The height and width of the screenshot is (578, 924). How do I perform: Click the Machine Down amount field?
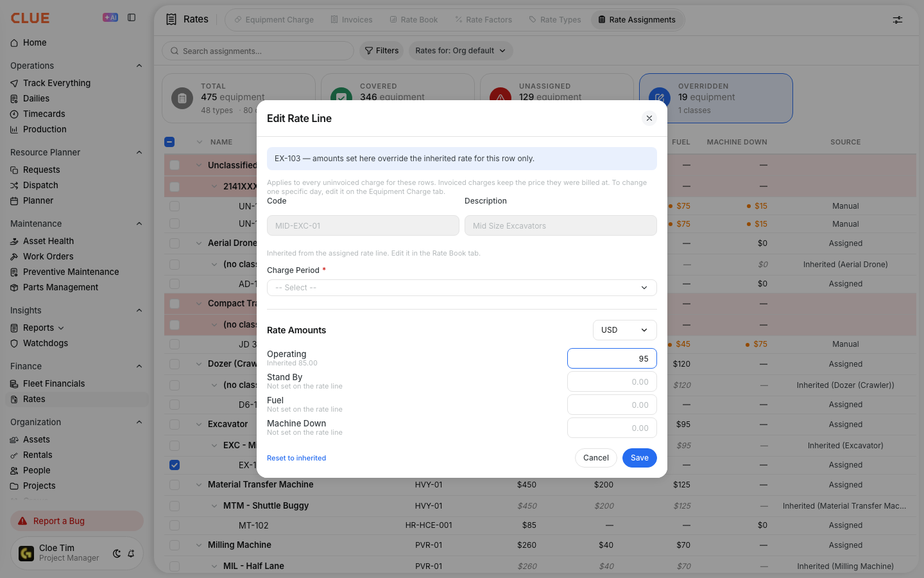click(x=612, y=428)
